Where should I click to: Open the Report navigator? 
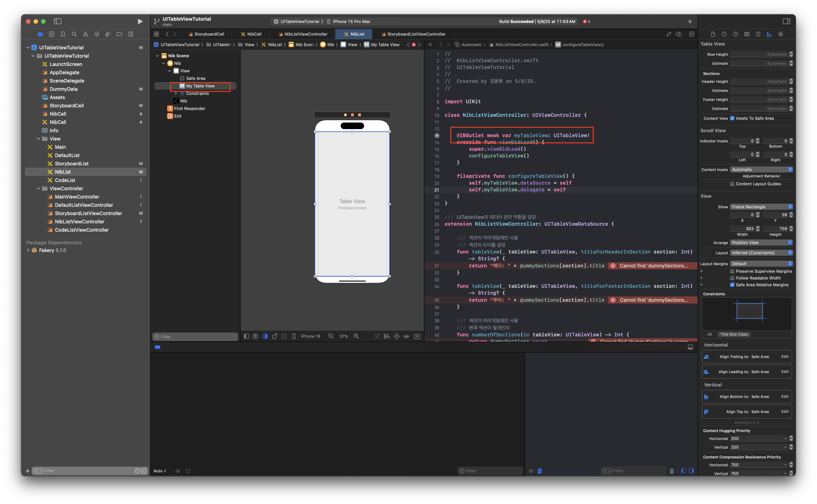tap(131, 34)
